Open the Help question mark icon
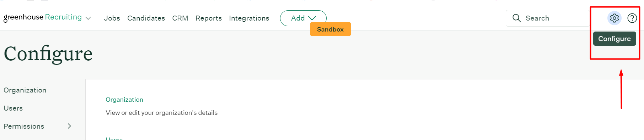 tap(632, 18)
